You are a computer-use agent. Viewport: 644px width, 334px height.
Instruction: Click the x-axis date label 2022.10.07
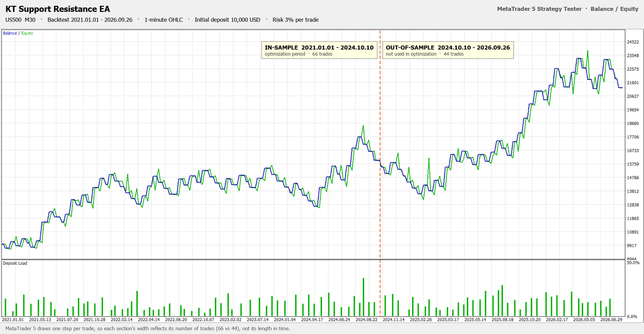(x=203, y=320)
